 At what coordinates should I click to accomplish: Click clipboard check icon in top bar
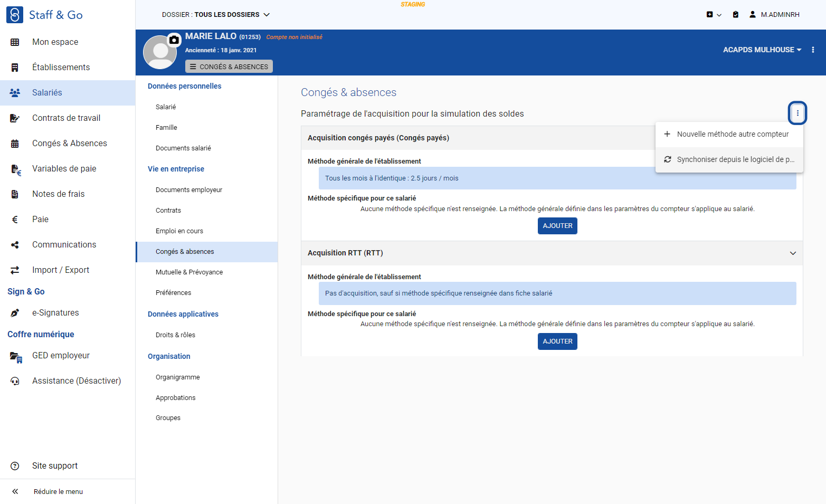point(736,15)
